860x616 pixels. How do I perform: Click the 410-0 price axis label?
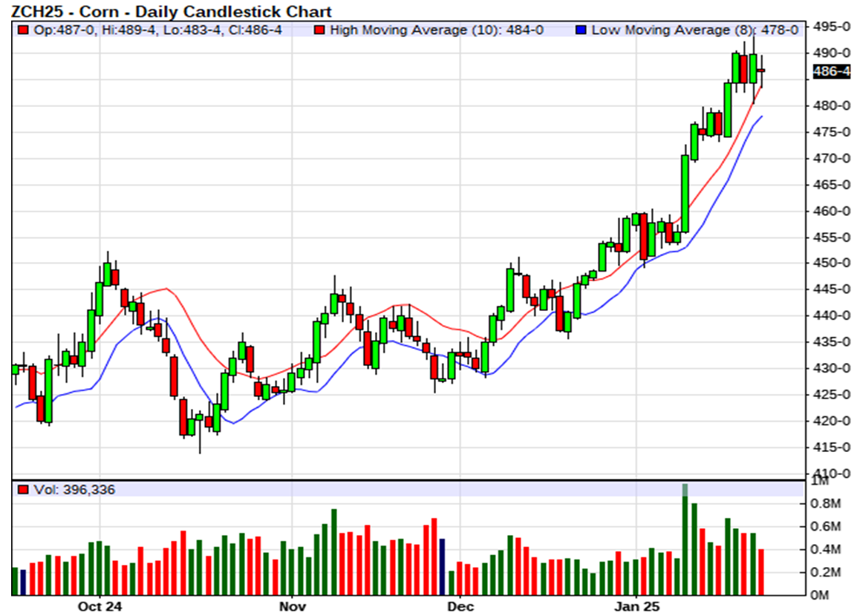832,474
